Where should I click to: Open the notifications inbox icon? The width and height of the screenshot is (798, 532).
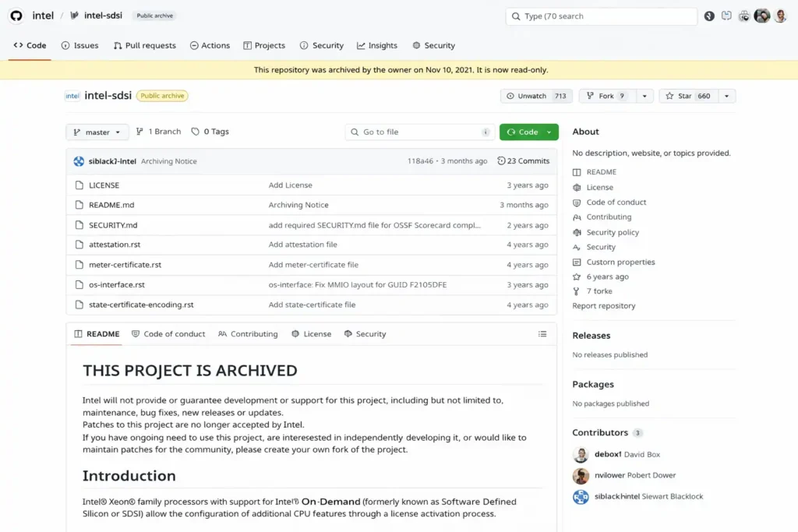725,15
